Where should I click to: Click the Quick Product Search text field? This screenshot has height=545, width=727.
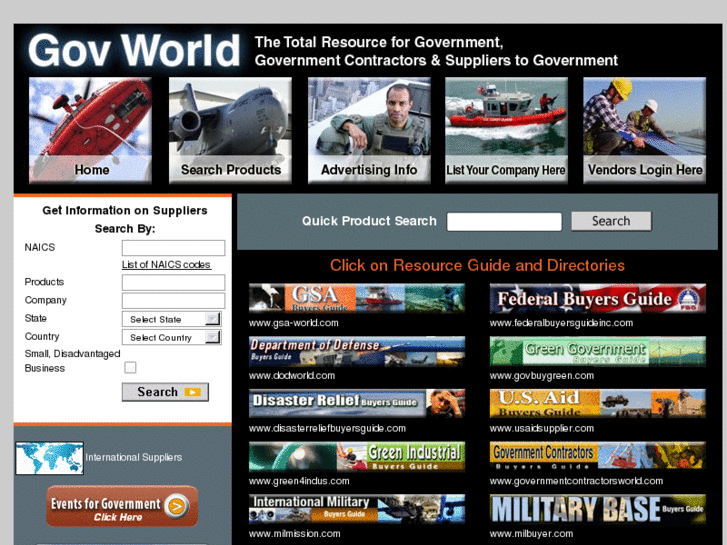504,221
